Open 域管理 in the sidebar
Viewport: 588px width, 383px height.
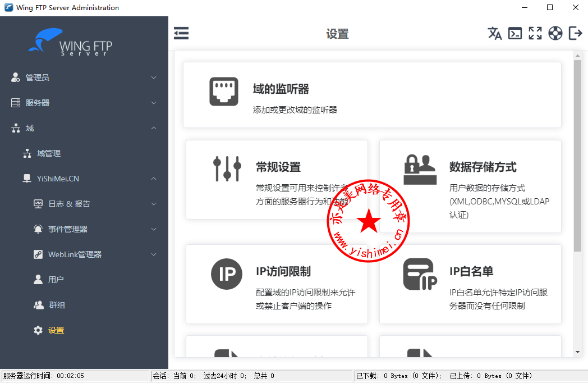click(48, 153)
